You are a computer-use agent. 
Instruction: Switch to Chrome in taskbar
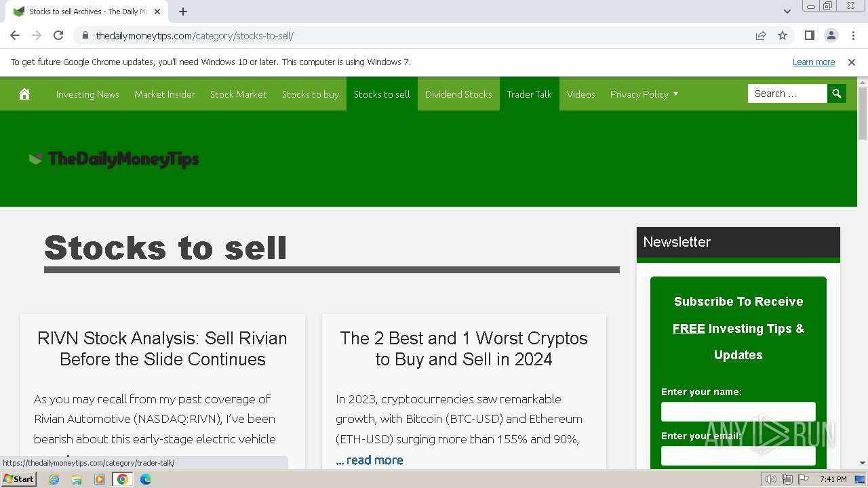(123, 479)
